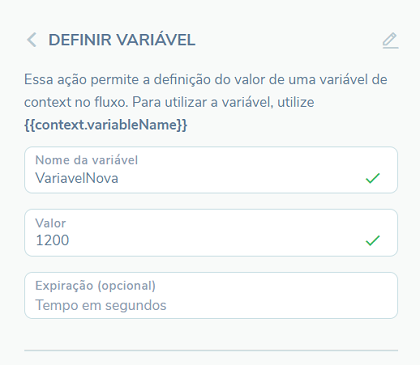Click the "Nome da variável" field label
420x365 pixels.
coord(87,160)
